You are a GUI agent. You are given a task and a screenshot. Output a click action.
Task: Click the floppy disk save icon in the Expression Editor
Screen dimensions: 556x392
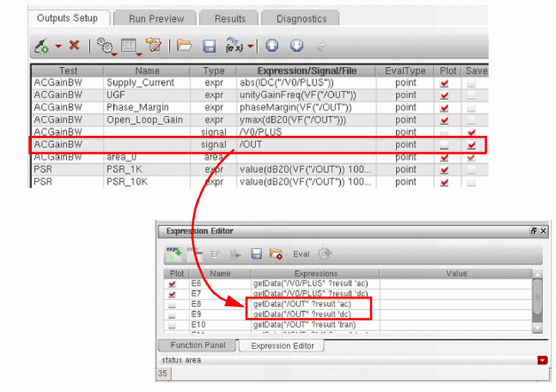click(256, 254)
